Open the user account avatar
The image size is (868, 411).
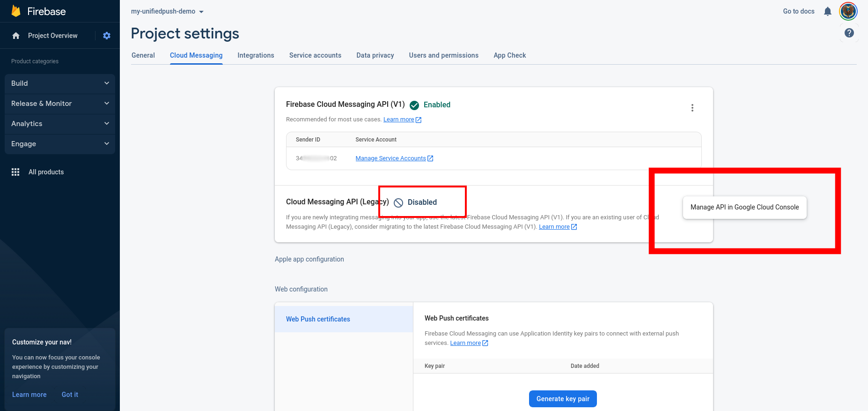(848, 11)
